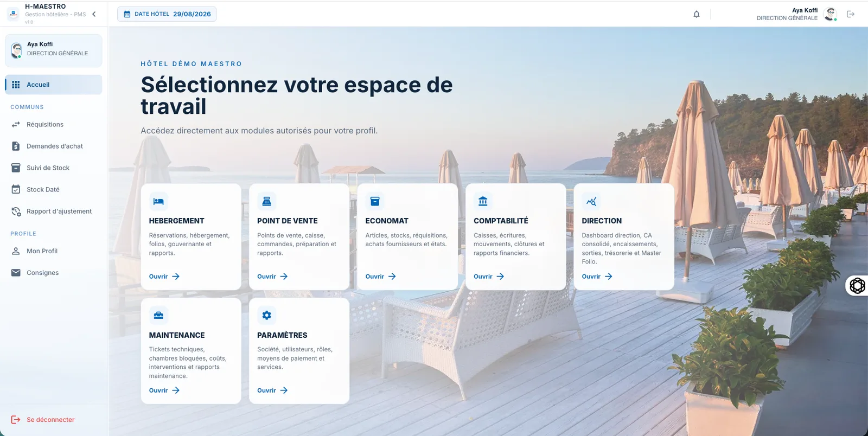Click the MAINTENANCE card title

[x=177, y=335]
